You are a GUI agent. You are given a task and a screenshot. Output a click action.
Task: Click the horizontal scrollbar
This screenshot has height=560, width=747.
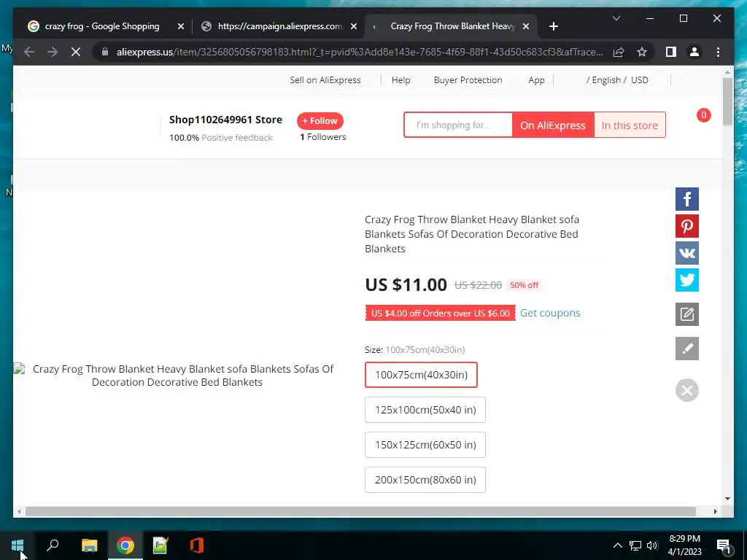pos(360,511)
